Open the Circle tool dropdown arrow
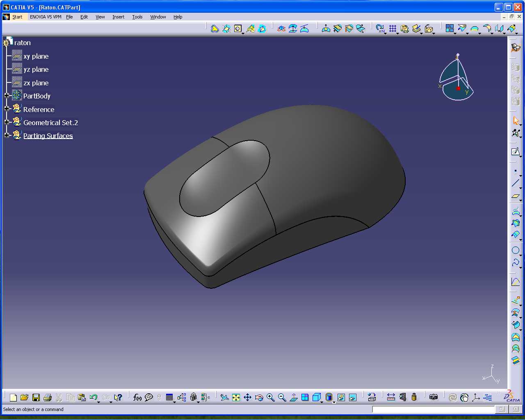525x420 pixels. pos(521,255)
